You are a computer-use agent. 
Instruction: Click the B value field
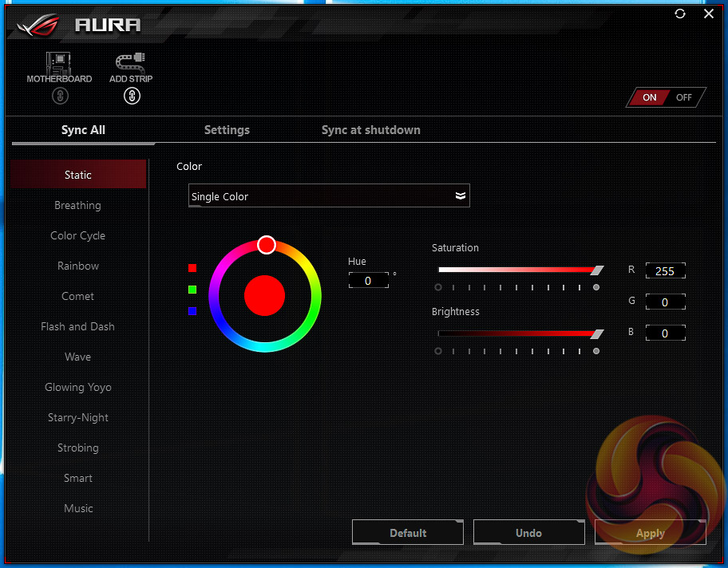(x=665, y=333)
